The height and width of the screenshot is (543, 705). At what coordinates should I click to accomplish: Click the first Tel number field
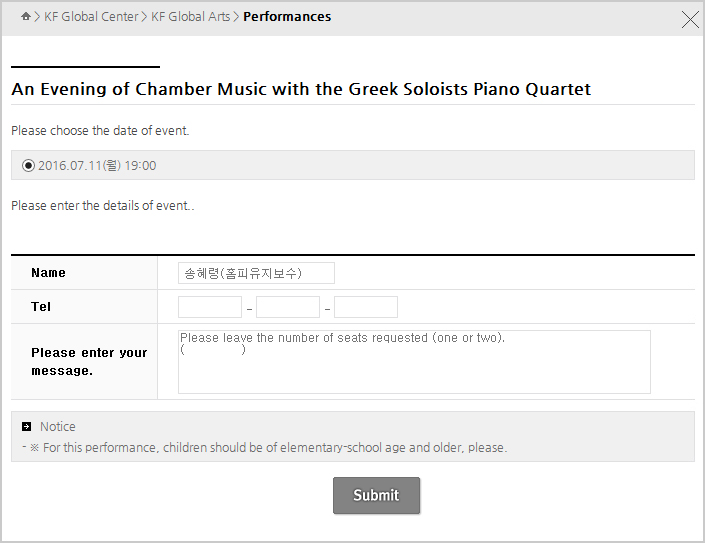tap(210, 307)
